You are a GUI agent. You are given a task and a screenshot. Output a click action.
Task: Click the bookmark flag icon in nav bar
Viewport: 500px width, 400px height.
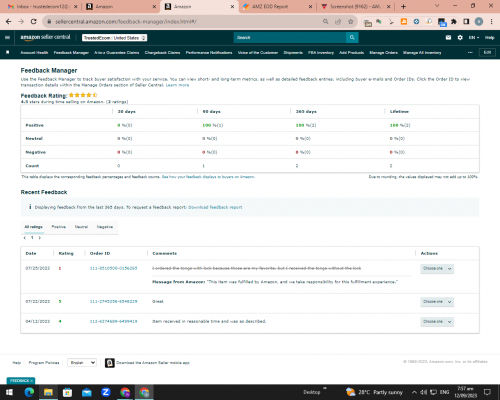8,52
